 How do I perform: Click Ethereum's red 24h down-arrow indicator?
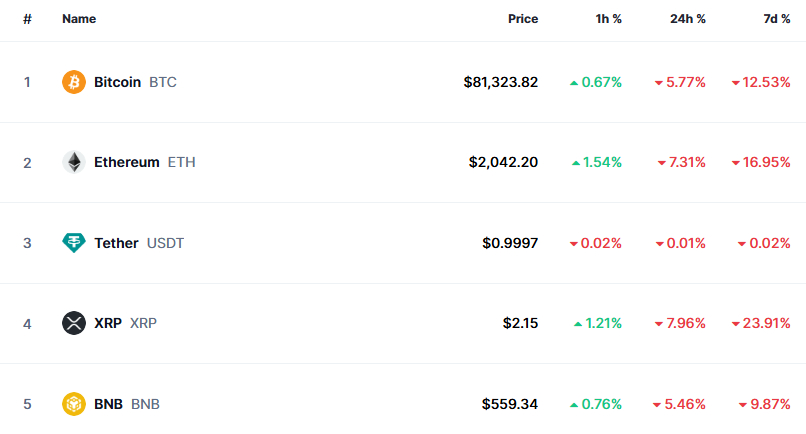(662, 163)
